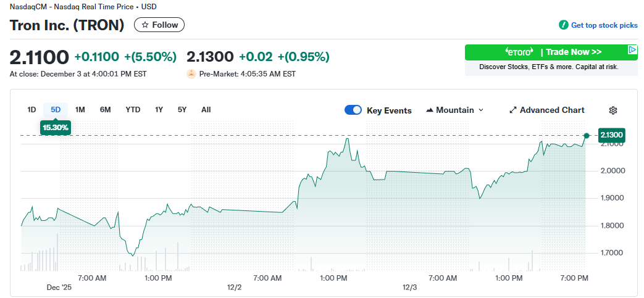Open Get top stock picks link
Viewport: 644px width, 298px height.
pyautogui.click(x=604, y=25)
